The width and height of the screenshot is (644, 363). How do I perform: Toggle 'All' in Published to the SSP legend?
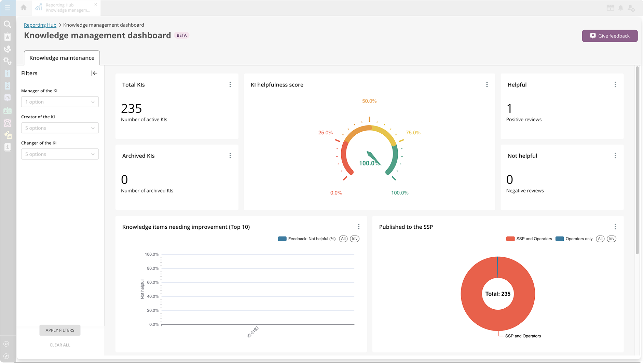(600, 239)
